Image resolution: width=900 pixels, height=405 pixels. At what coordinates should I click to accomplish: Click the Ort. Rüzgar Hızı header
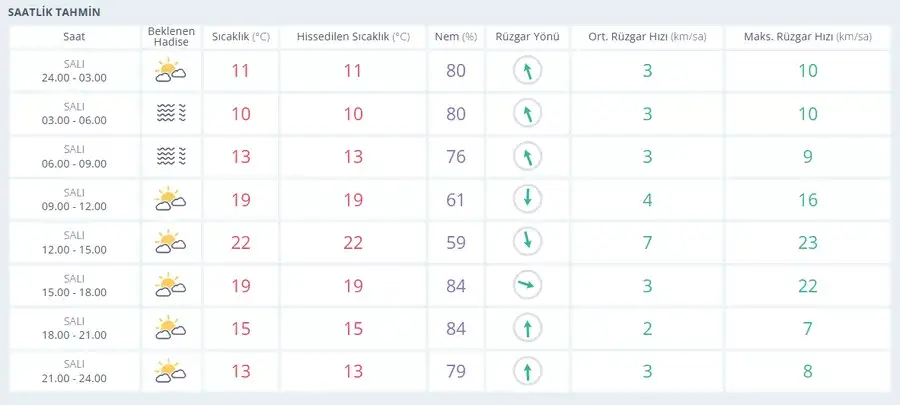pos(647,37)
